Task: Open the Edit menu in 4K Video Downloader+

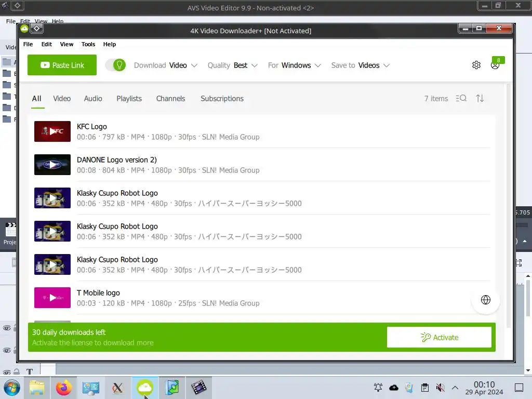Action: click(x=46, y=44)
